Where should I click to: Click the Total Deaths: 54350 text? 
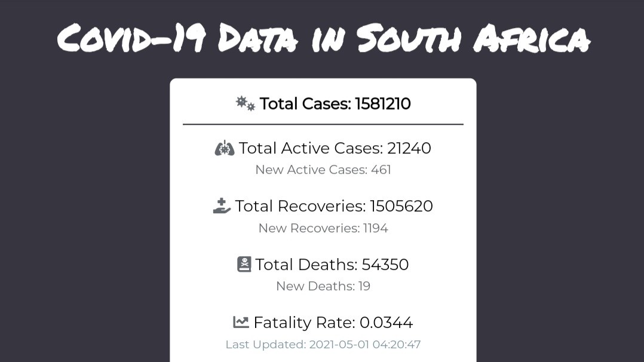tap(332, 265)
